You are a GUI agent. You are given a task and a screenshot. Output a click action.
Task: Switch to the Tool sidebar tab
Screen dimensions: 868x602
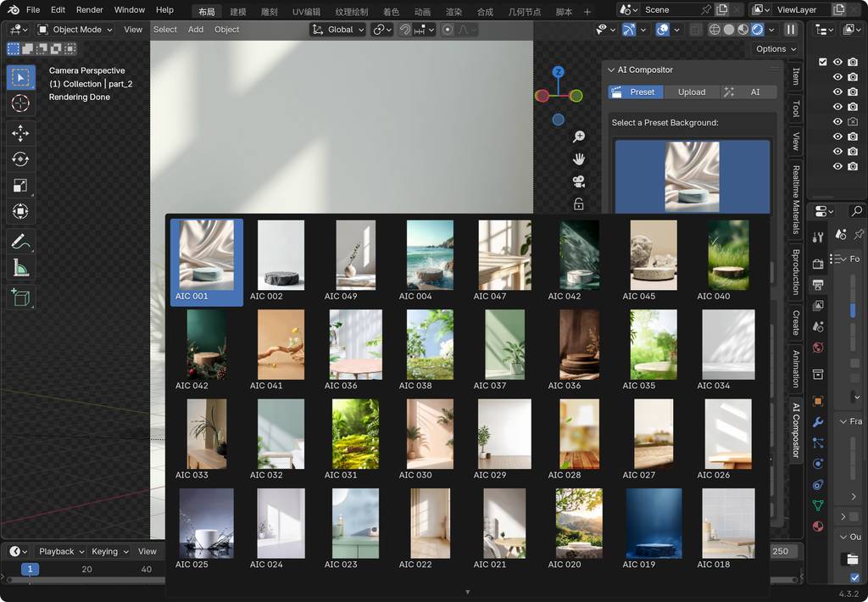[795, 109]
